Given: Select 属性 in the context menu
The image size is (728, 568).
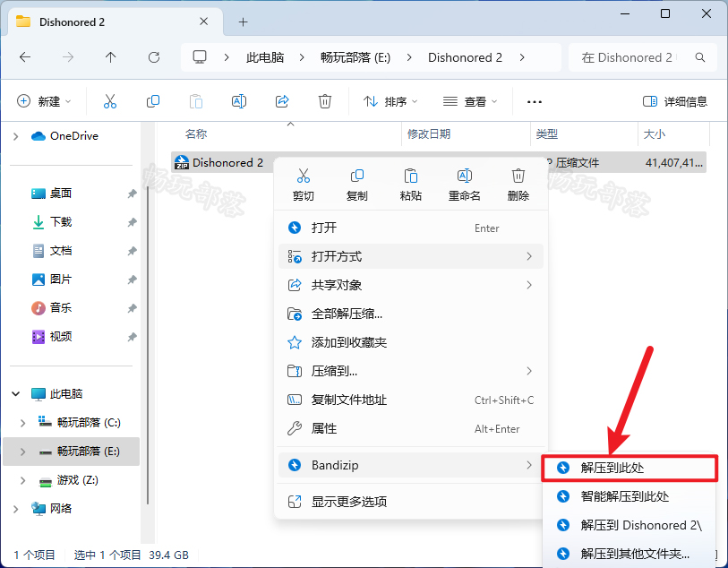Looking at the screenshot, I should (411, 428).
